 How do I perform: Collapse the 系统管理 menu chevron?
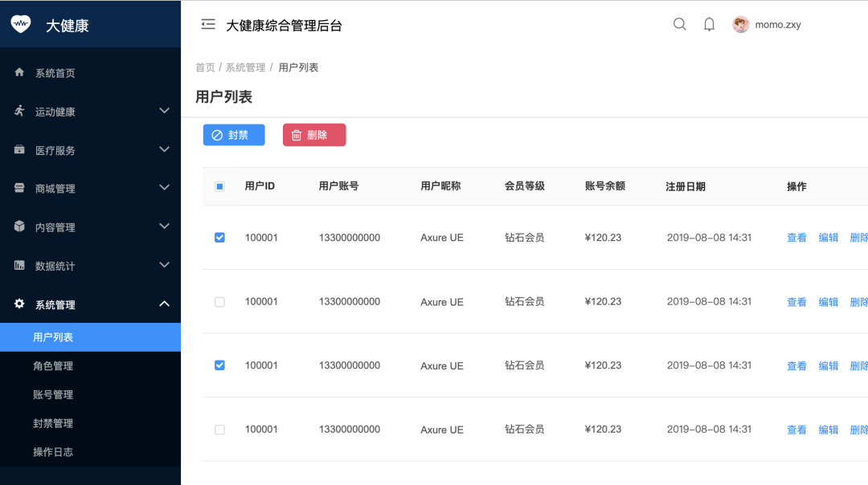pos(164,304)
